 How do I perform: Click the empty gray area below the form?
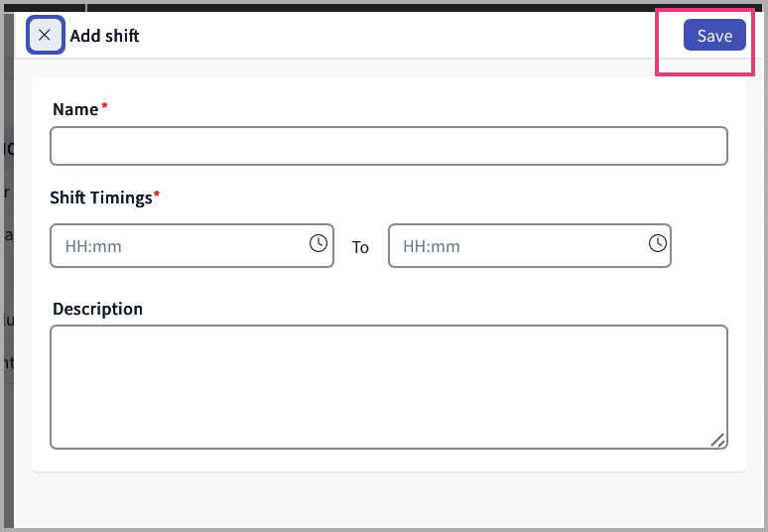pos(388,499)
